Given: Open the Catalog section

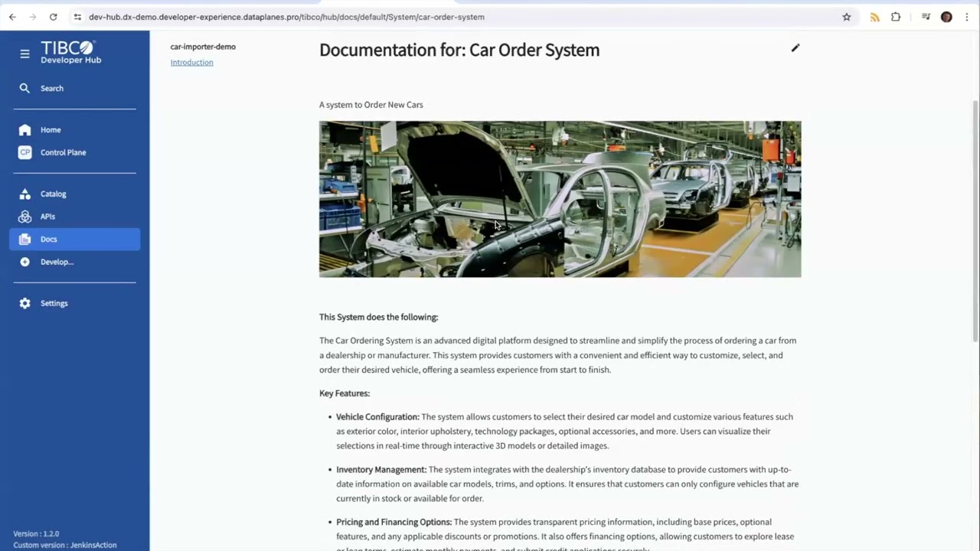Looking at the screenshot, I should [53, 194].
